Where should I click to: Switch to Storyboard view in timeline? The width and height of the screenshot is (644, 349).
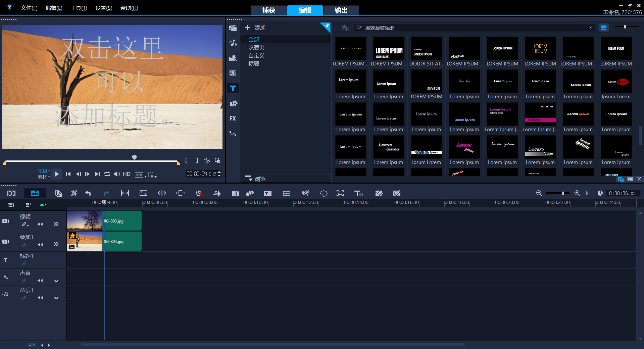click(x=11, y=193)
